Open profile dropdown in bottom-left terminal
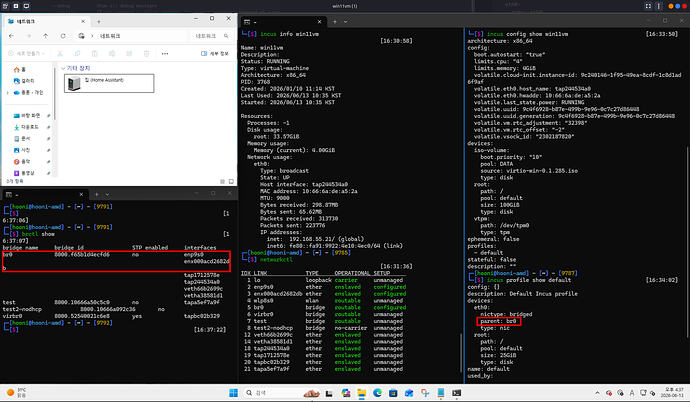 click(107, 194)
